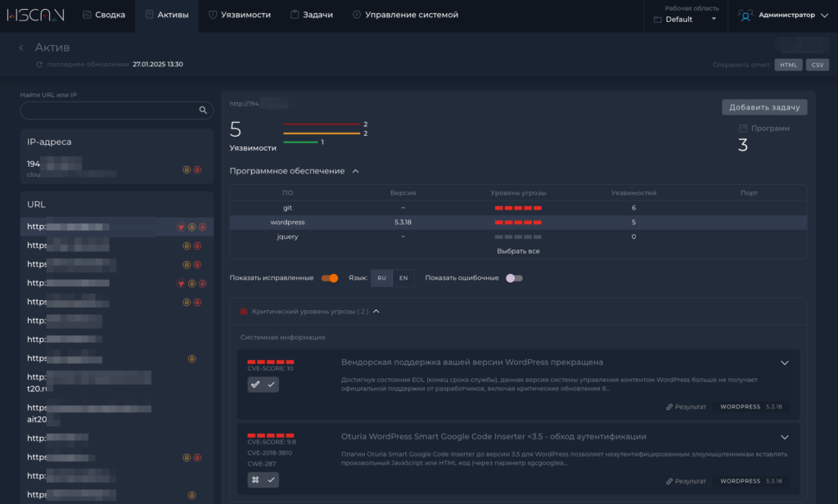Save the report as CSV
This screenshot has width=838, height=504.
pyautogui.click(x=818, y=65)
